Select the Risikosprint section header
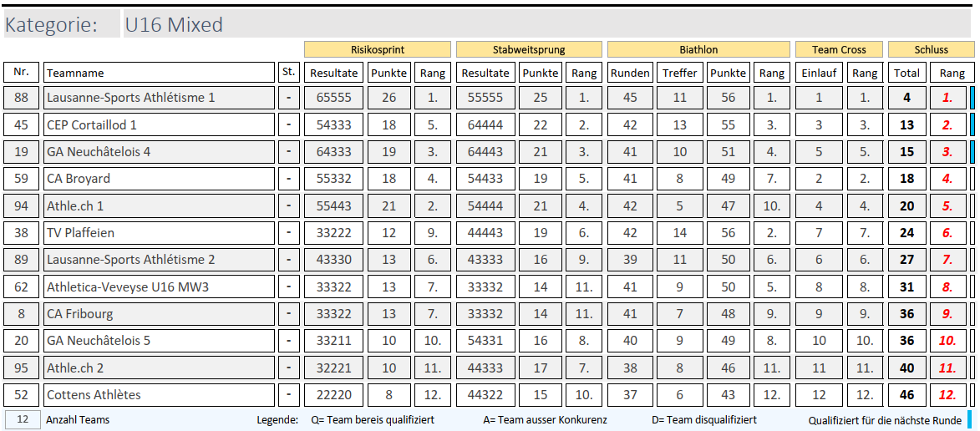 coord(377,49)
